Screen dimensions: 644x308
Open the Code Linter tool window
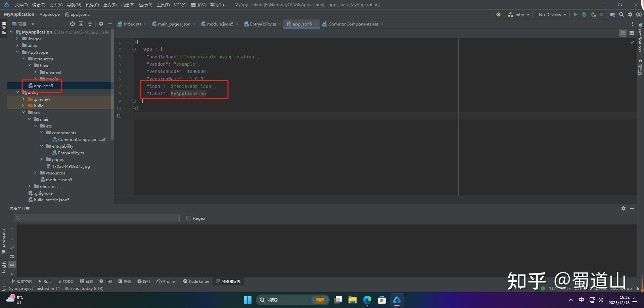coord(196,281)
